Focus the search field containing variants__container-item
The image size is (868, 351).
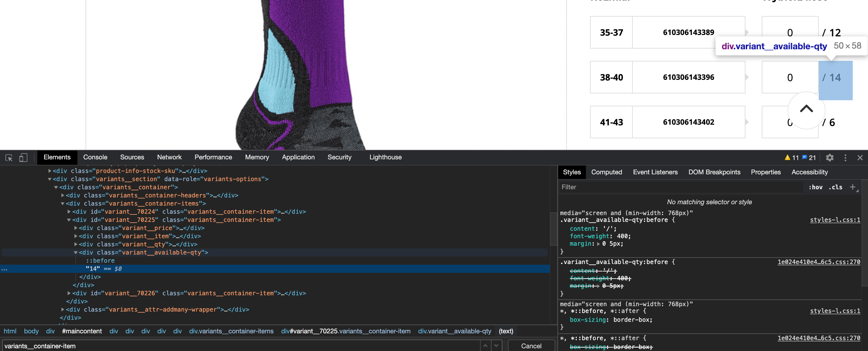click(241, 346)
